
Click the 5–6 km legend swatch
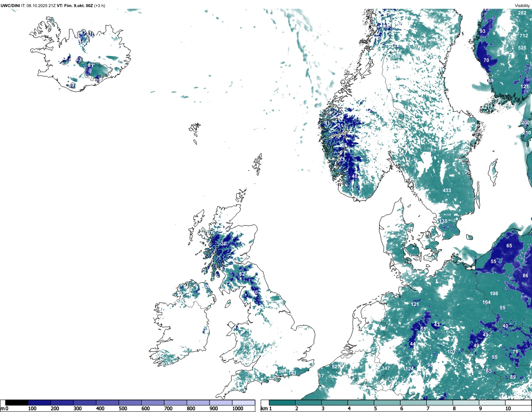tap(387, 402)
